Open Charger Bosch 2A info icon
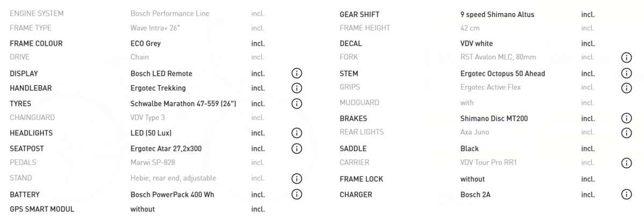This screenshot has width=644, height=220. 626,195
